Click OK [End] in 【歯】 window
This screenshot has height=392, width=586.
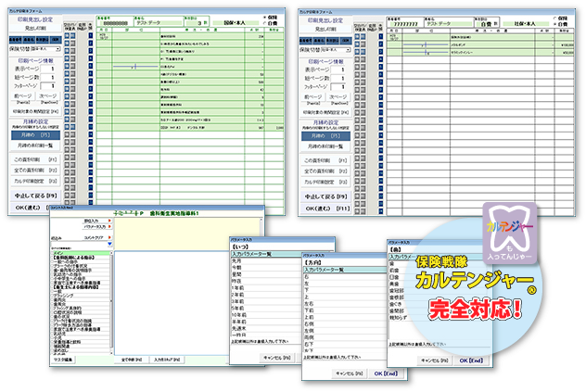472,360
